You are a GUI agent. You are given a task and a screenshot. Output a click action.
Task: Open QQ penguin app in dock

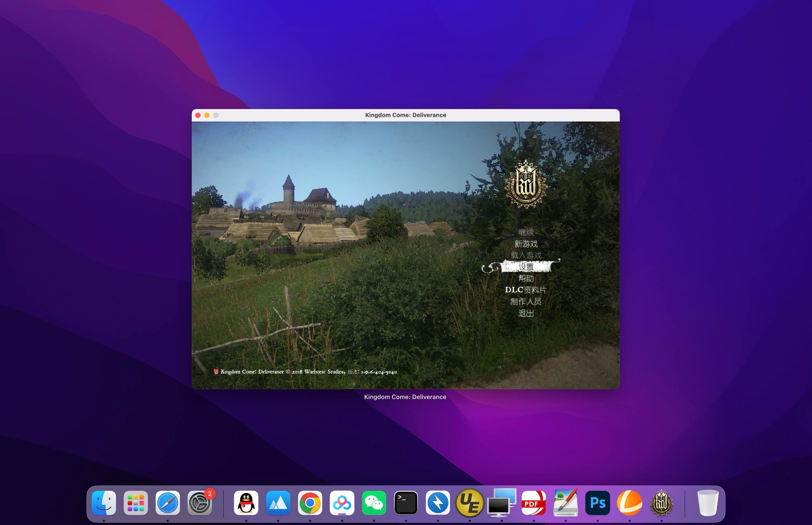point(246,502)
